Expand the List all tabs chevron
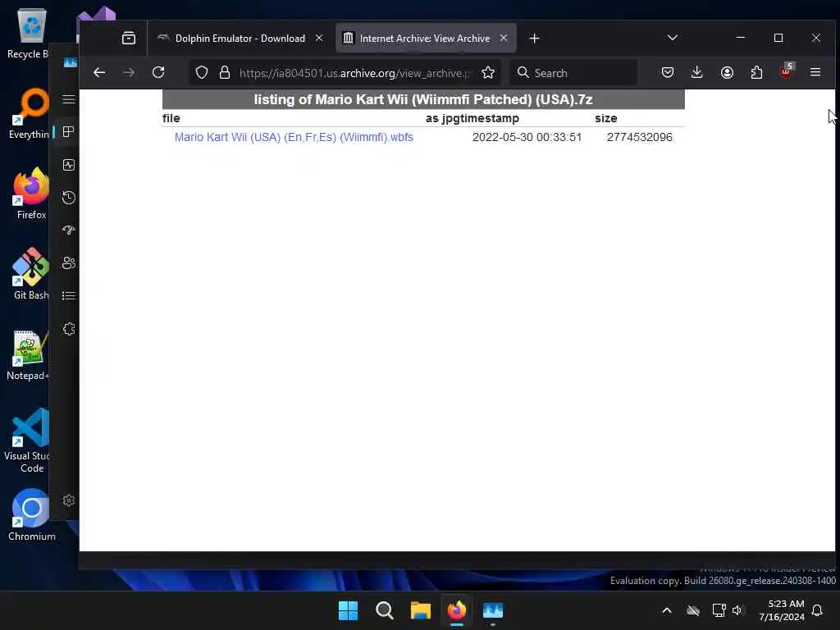The width and height of the screenshot is (840, 630). pyautogui.click(x=673, y=38)
